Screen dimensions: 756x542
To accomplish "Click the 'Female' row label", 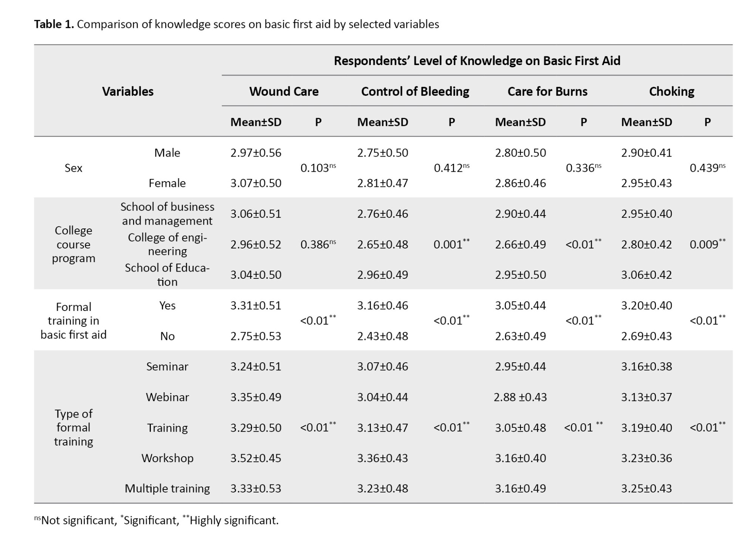I will (x=167, y=183).
